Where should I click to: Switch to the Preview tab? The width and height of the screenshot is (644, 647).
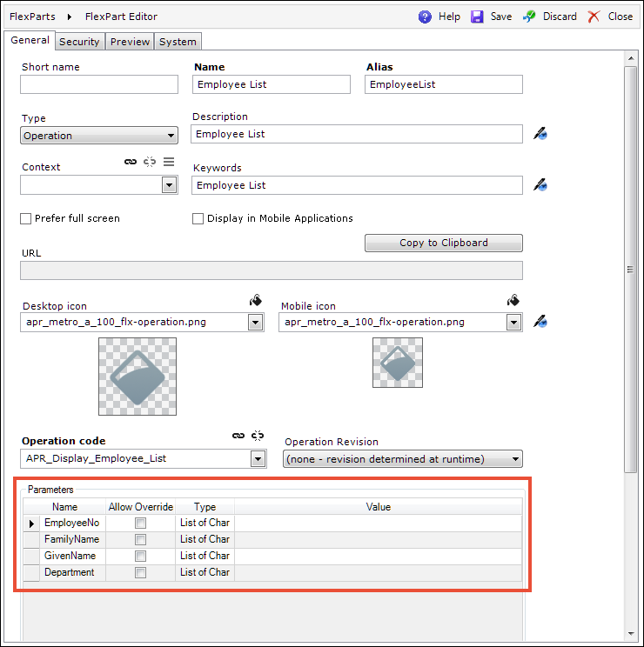coord(130,42)
